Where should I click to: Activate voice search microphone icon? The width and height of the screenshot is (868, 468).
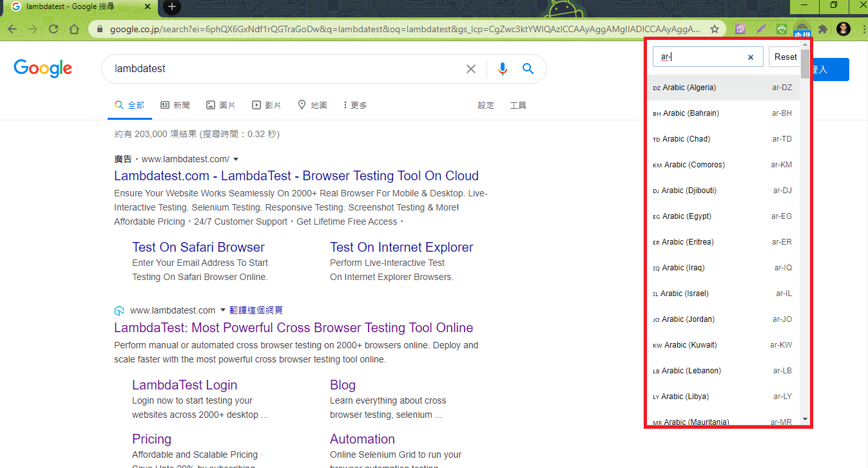click(503, 68)
